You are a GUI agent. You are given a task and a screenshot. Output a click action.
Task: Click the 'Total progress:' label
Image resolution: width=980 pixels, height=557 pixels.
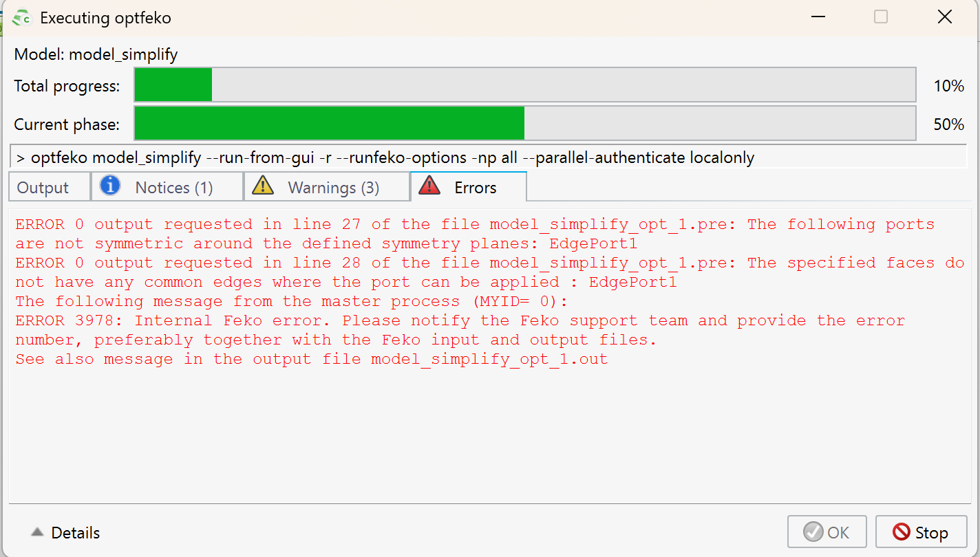click(67, 86)
